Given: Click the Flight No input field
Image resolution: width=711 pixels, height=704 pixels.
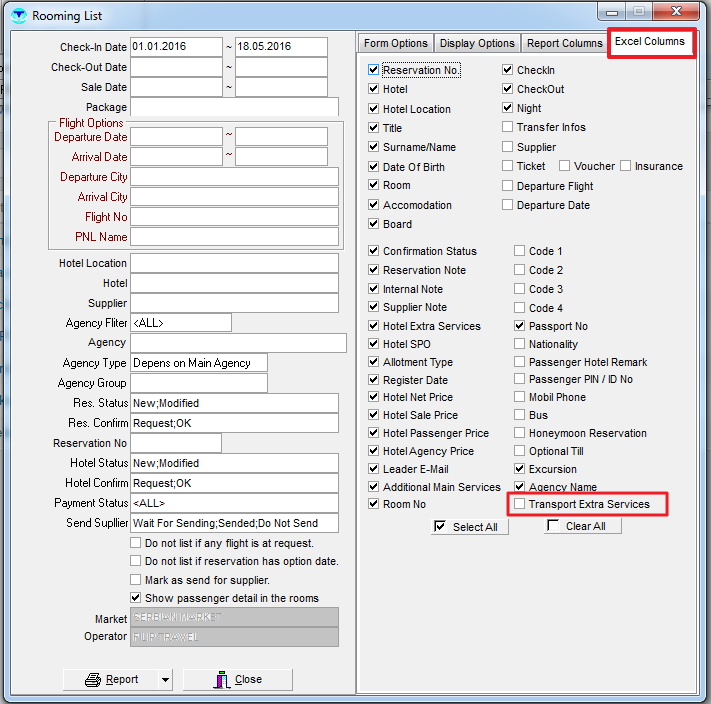Looking at the screenshot, I should click(234, 217).
